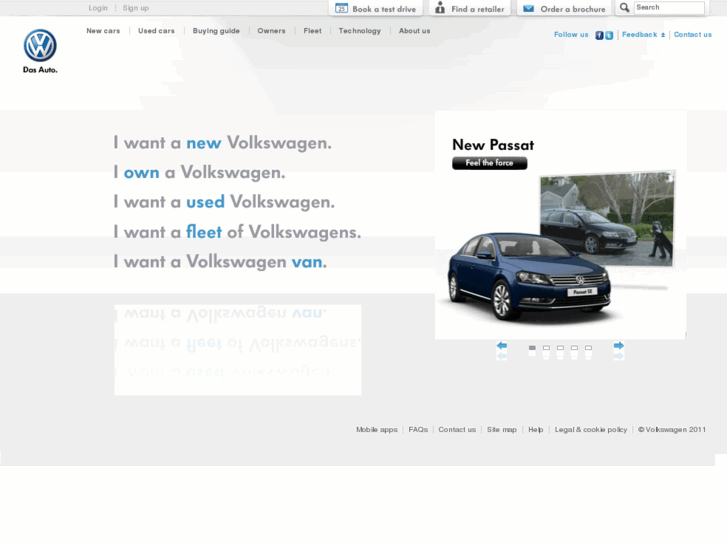Click the calendar icon for test drive
Image resolution: width=727 pixels, height=545 pixels.
[341, 8]
